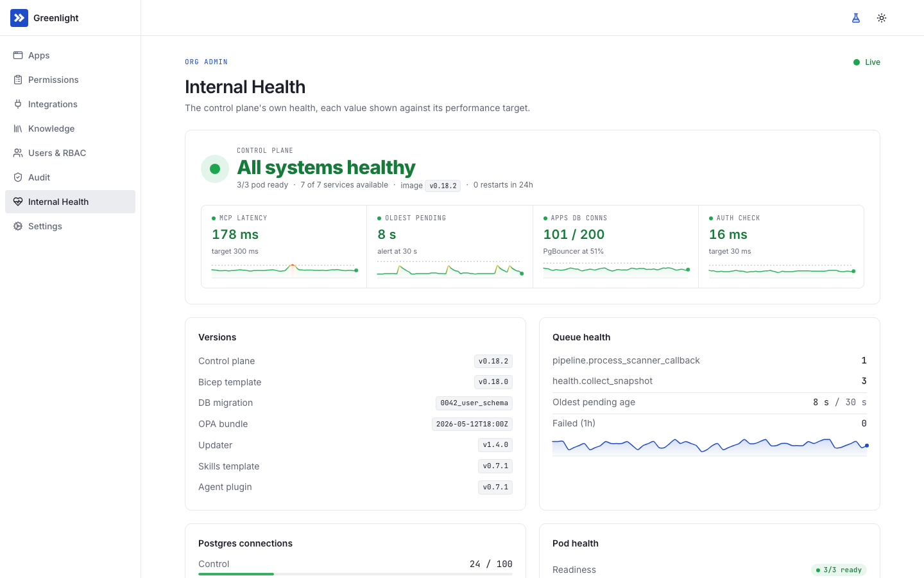This screenshot has height=578, width=924.
Task: Click Agent plugin v0.7.1 badge
Action: coord(495,487)
